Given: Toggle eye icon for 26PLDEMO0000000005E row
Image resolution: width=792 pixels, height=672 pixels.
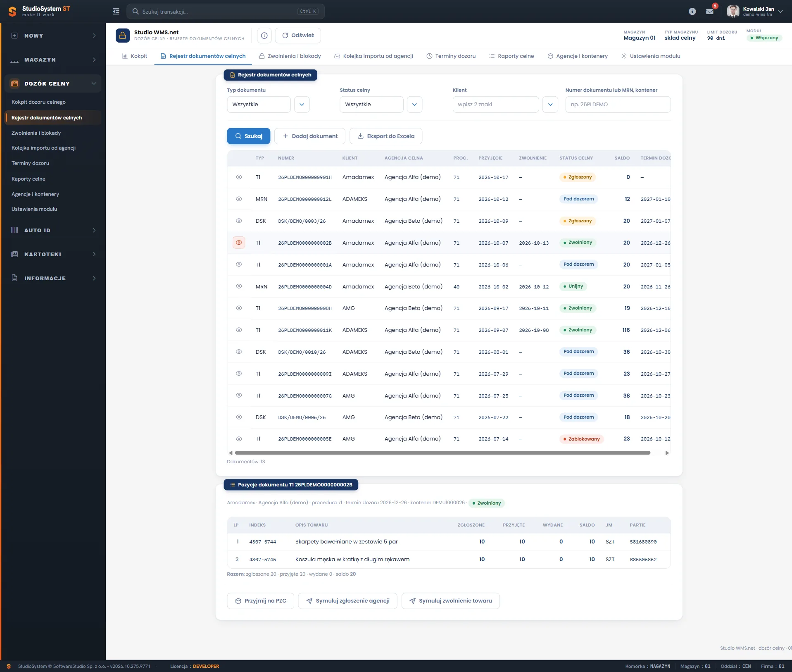Looking at the screenshot, I should pyautogui.click(x=239, y=439).
